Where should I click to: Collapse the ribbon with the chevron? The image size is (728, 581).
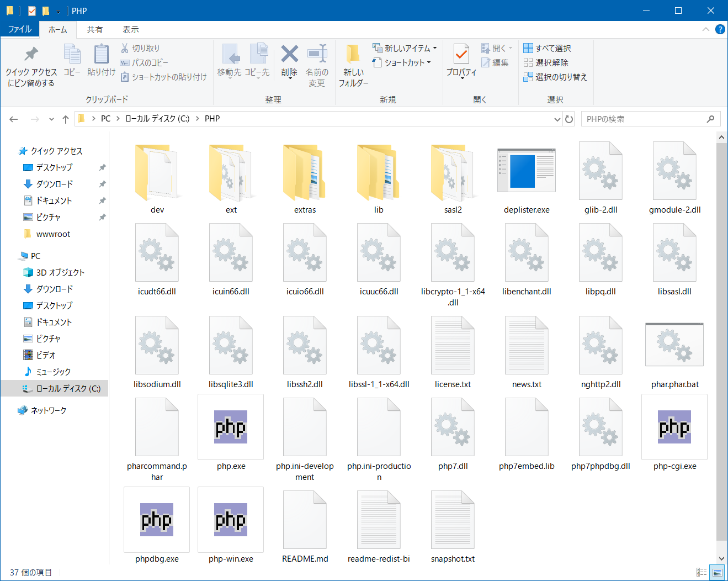(x=706, y=29)
